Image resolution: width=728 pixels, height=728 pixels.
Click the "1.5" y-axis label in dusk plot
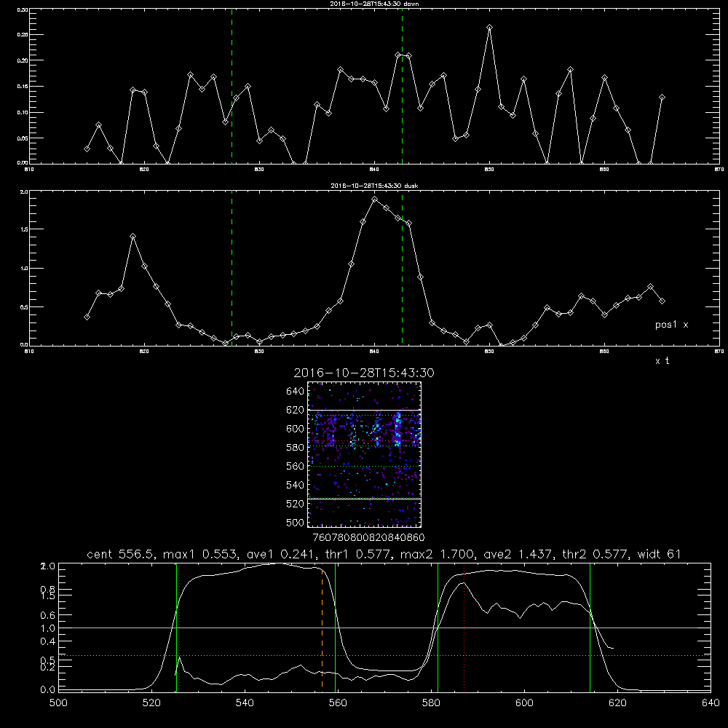pos(24,229)
